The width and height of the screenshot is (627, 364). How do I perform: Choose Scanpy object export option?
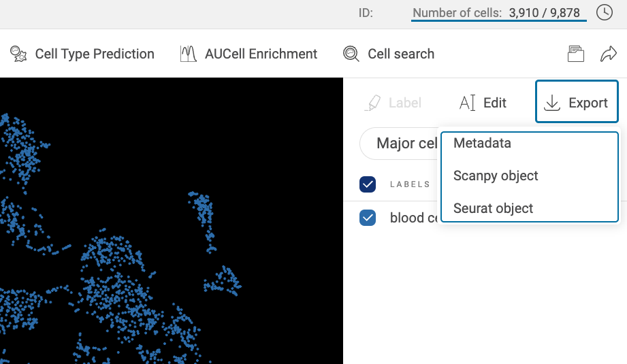(x=496, y=176)
